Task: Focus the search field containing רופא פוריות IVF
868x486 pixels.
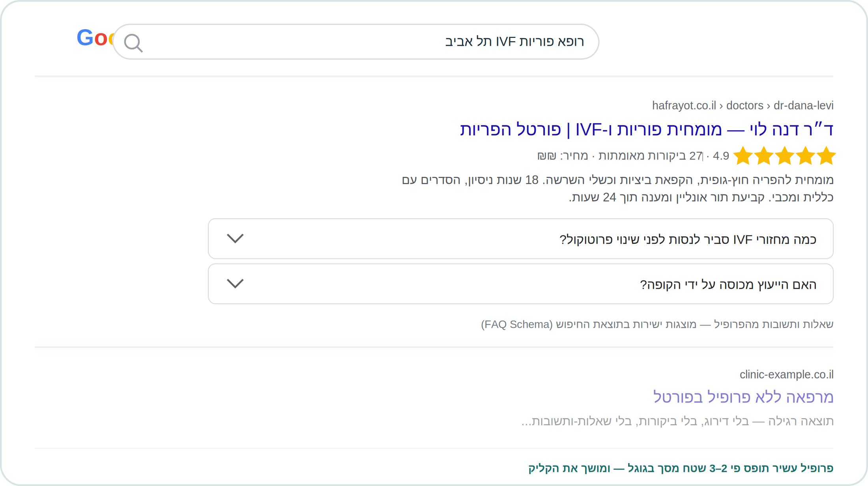Action: [356, 42]
